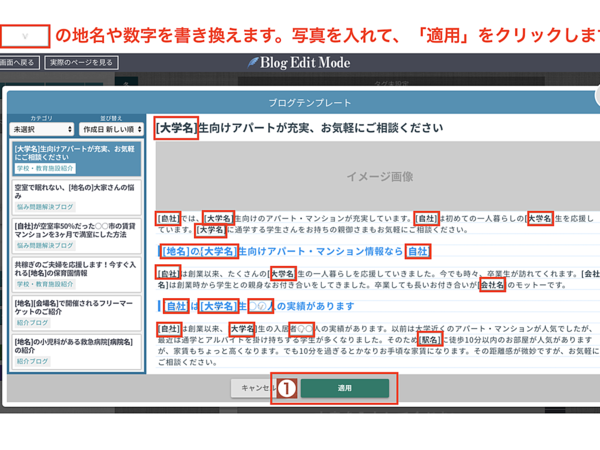600x450 pixels.
Task: Select the フリーマーケットのご紹介 template
Action: [75, 314]
